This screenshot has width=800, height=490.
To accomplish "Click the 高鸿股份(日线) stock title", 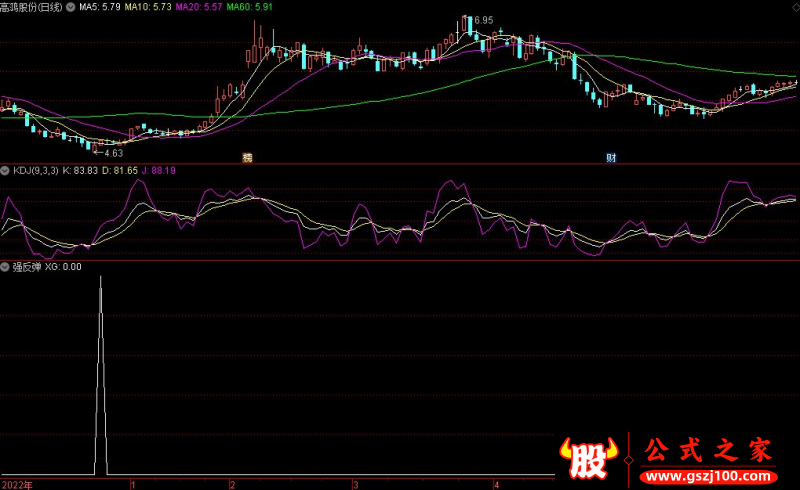I will [32, 6].
